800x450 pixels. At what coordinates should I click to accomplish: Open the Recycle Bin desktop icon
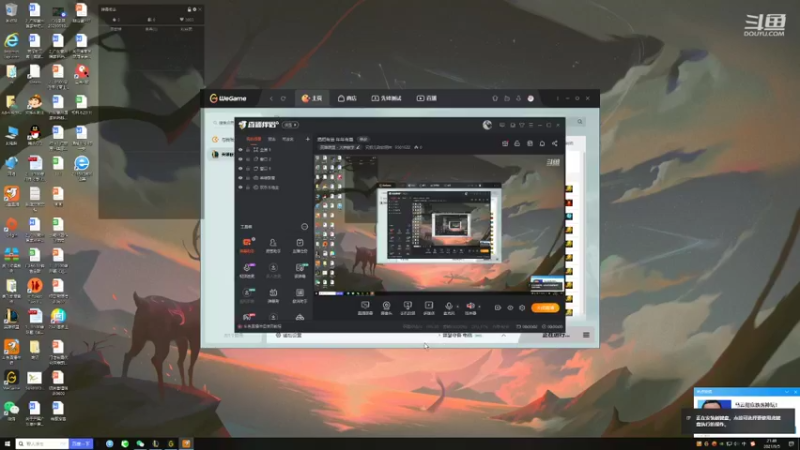pos(11,12)
